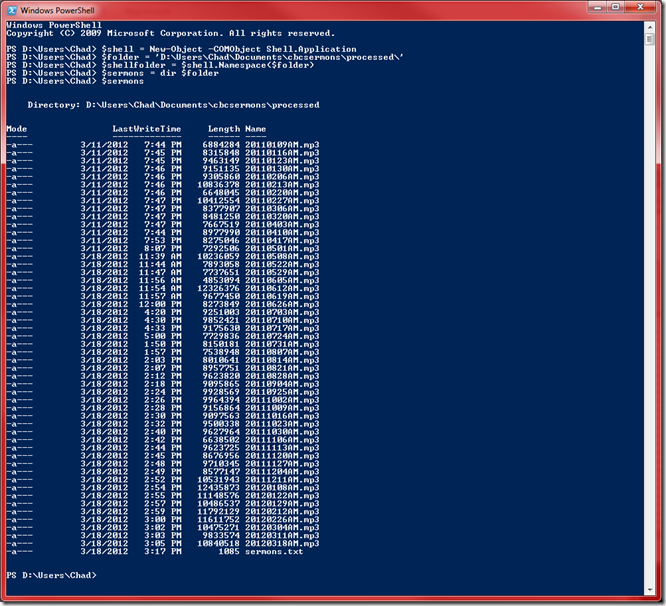
Task: Click file name 20110508AM.mp3
Action: [x=282, y=256]
